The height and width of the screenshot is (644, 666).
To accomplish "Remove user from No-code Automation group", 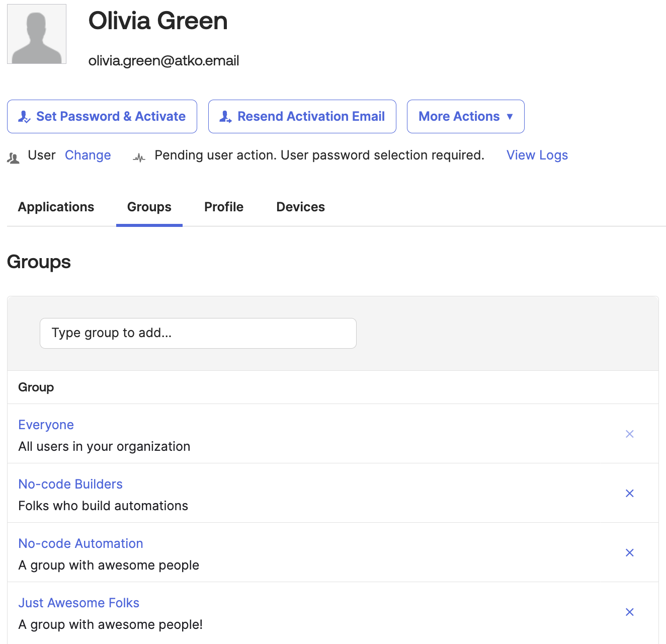I will click(x=629, y=552).
